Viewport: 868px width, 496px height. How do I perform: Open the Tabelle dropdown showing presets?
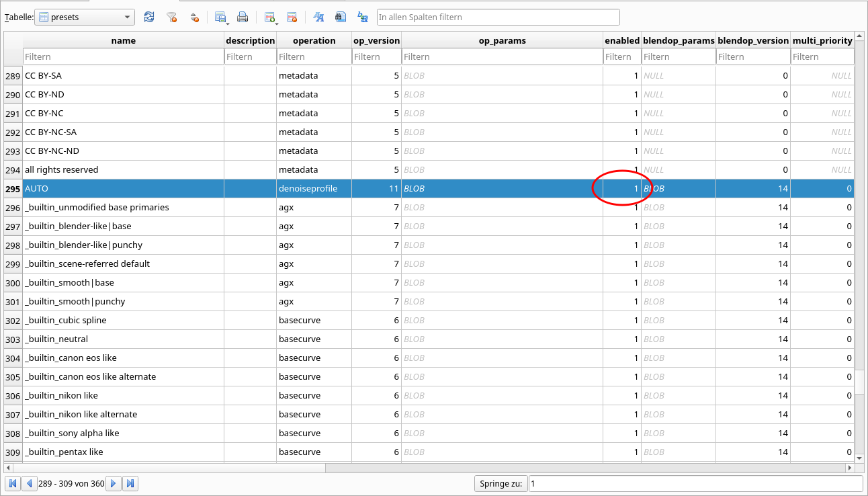[85, 17]
